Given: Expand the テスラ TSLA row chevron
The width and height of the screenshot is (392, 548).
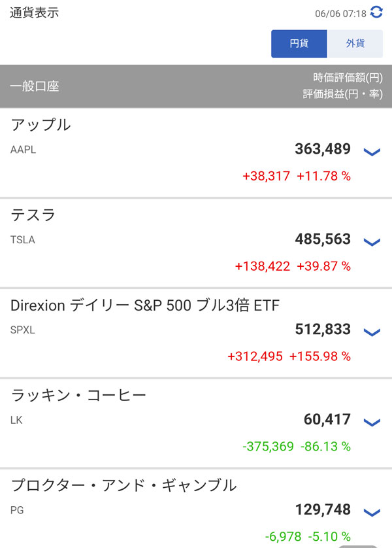Looking at the screenshot, I should click(371, 243).
